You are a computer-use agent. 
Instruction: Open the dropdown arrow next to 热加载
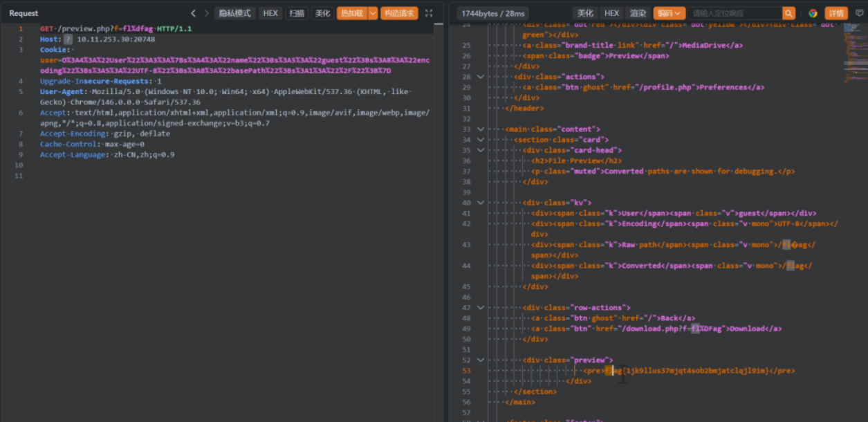373,13
